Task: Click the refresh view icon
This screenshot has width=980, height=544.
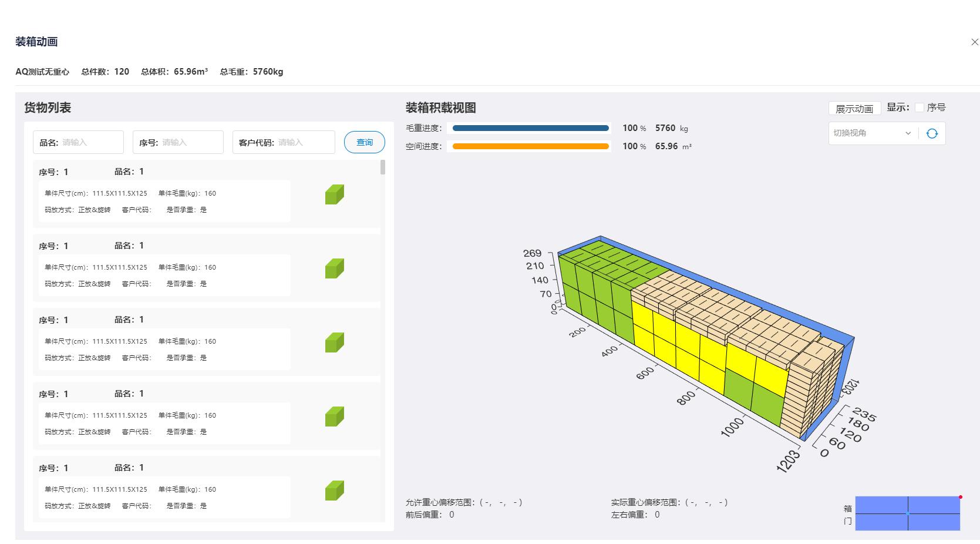Action: coord(932,133)
